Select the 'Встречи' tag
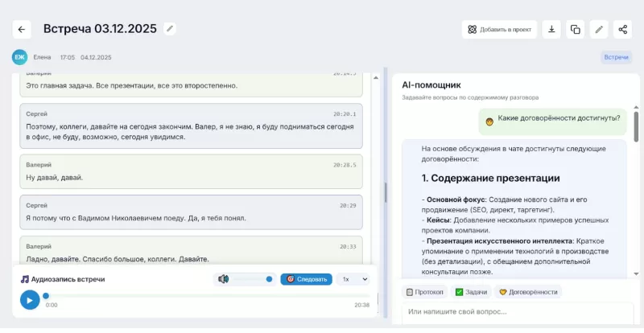Viewport: 644px width, 333px height. coord(616,57)
